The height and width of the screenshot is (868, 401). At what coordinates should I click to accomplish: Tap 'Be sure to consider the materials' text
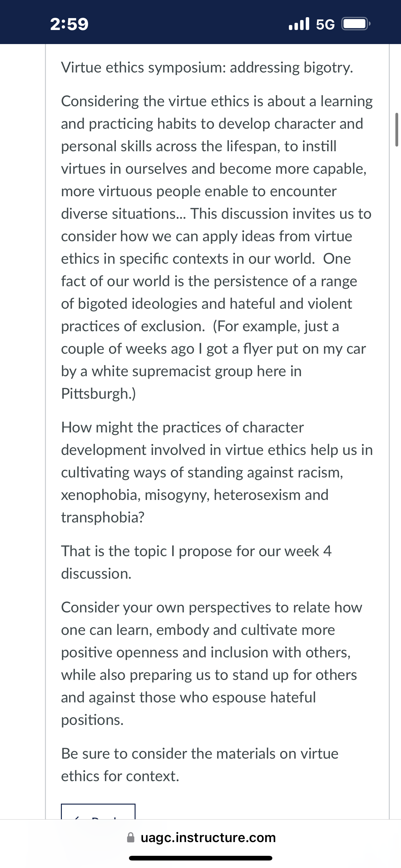[x=200, y=765]
